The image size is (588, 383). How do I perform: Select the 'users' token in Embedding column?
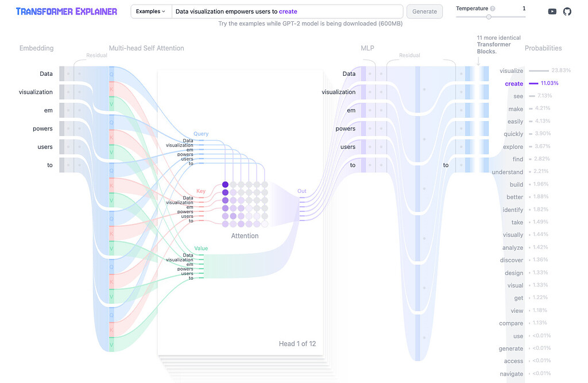pos(45,146)
